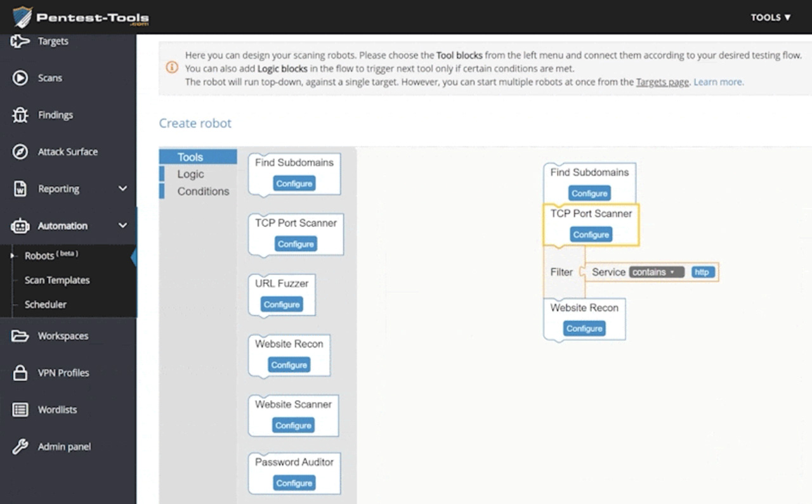The height and width of the screenshot is (504, 812).
Task: Select the Automation robot icon
Action: pyautogui.click(x=20, y=226)
